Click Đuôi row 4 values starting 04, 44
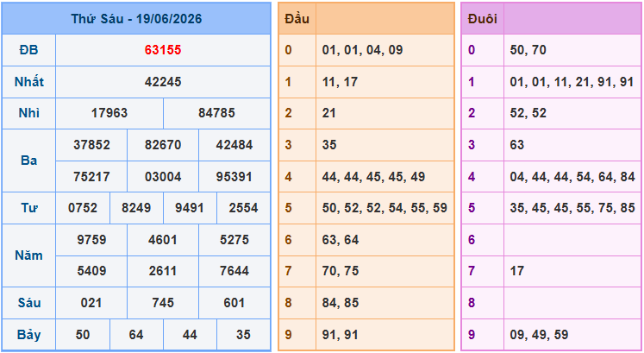Image resolution: width=644 pixels, height=353 pixels. point(572,177)
